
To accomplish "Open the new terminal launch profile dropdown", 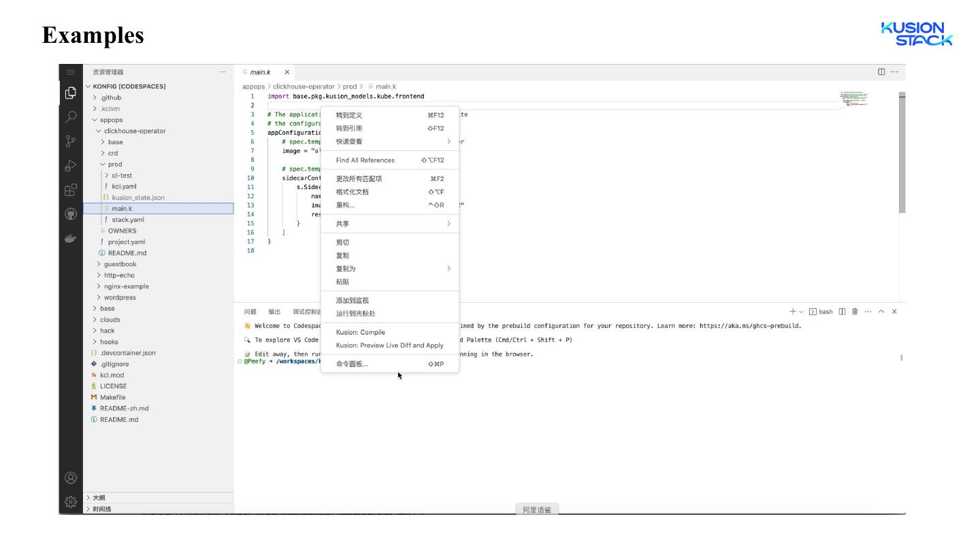I will [801, 312].
